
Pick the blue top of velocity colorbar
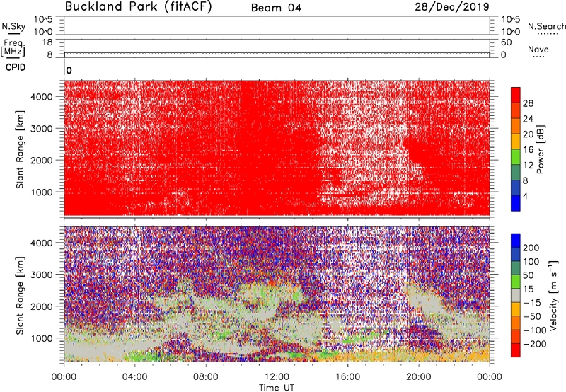point(516,241)
